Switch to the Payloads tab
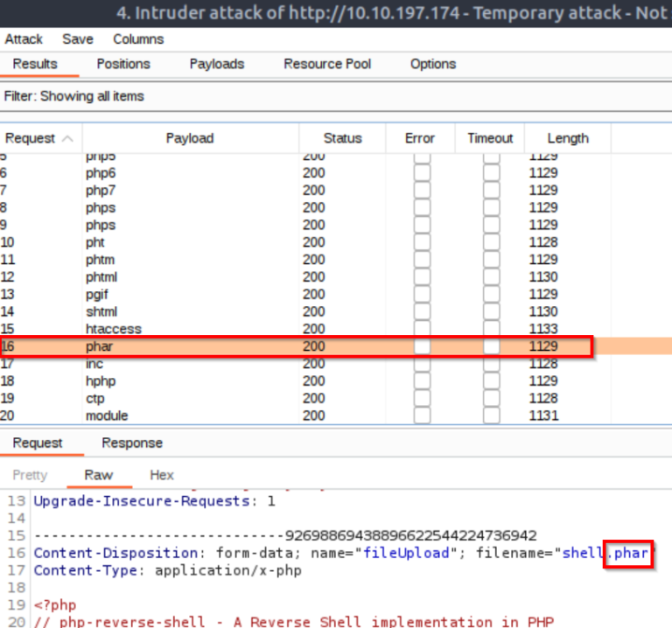 click(217, 64)
